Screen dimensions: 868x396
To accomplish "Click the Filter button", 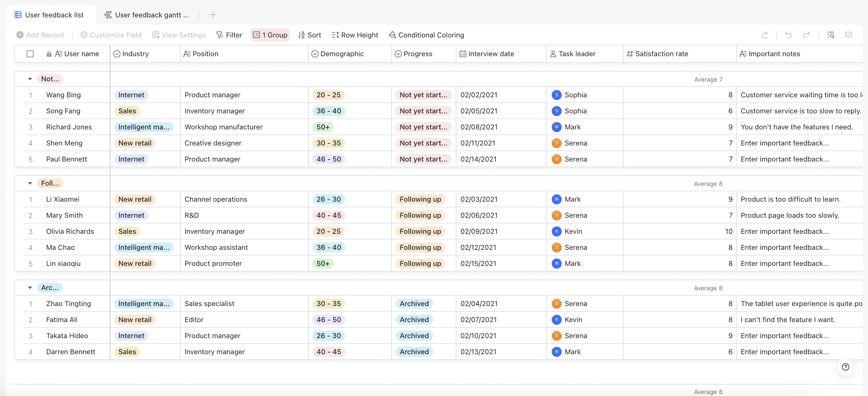I will pyautogui.click(x=229, y=35).
